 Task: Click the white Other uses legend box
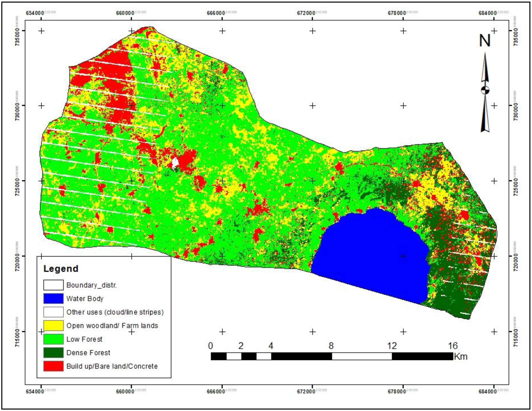53,312
